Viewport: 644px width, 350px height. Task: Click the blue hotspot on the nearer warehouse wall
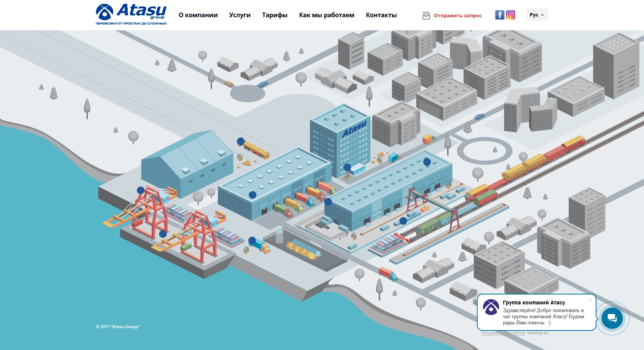point(253,195)
